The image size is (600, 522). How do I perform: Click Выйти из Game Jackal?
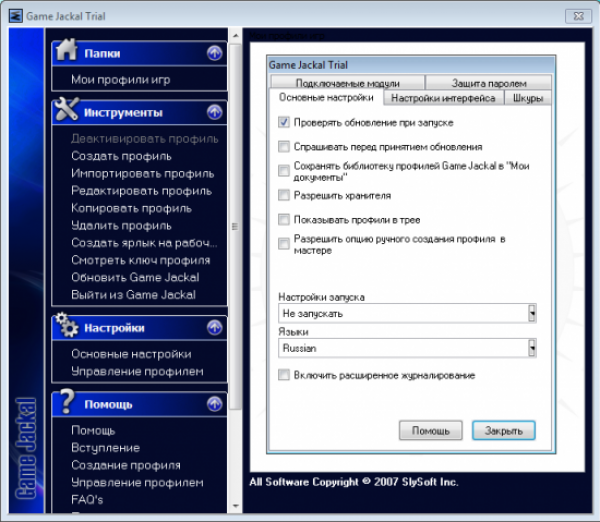133,295
